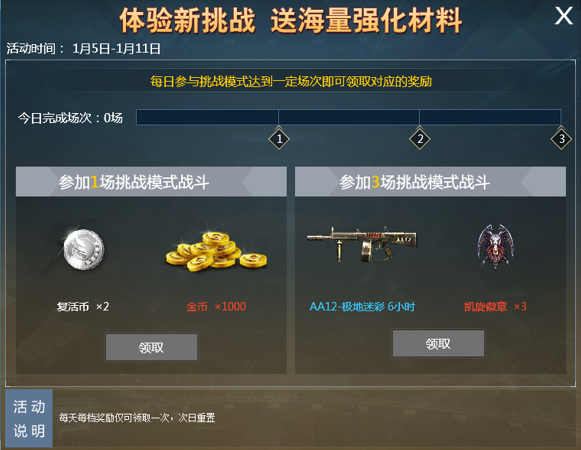
Task: Click milestone diamond marker 2
Action: [419, 139]
